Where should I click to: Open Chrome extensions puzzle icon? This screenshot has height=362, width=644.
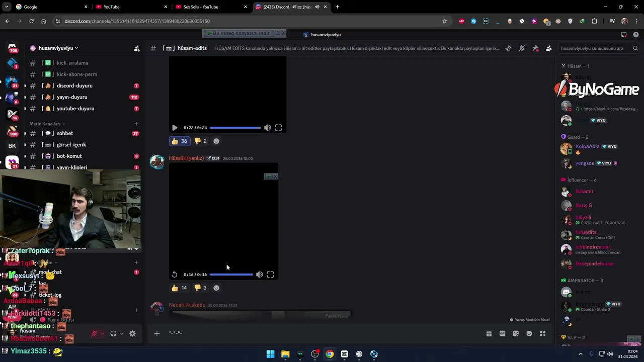(x=594, y=21)
